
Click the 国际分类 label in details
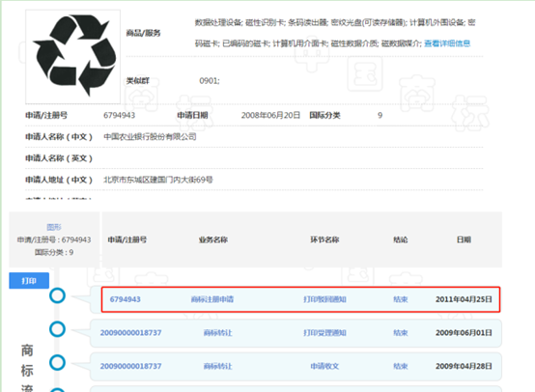click(x=324, y=115)
